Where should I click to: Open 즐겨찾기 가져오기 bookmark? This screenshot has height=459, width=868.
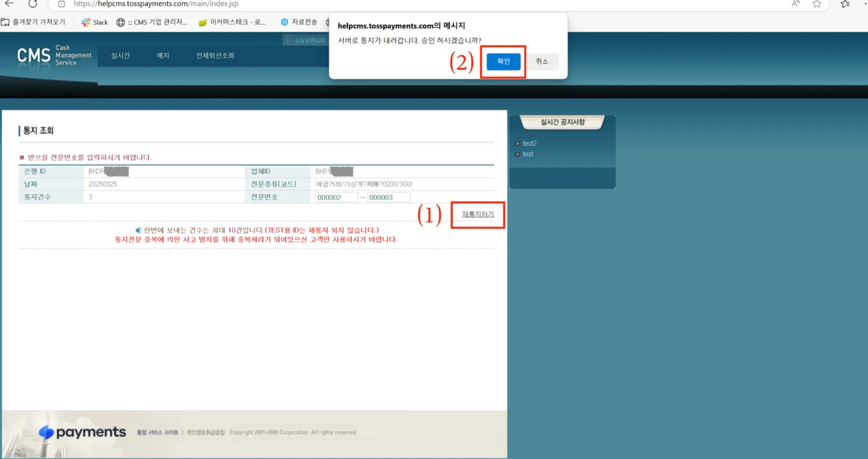tap(33, 22)
